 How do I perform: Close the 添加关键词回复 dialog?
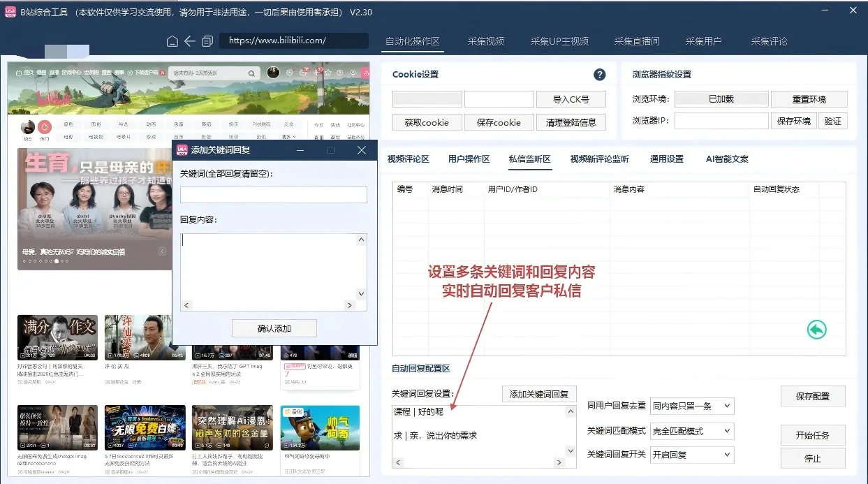click(x=362, y=150)
